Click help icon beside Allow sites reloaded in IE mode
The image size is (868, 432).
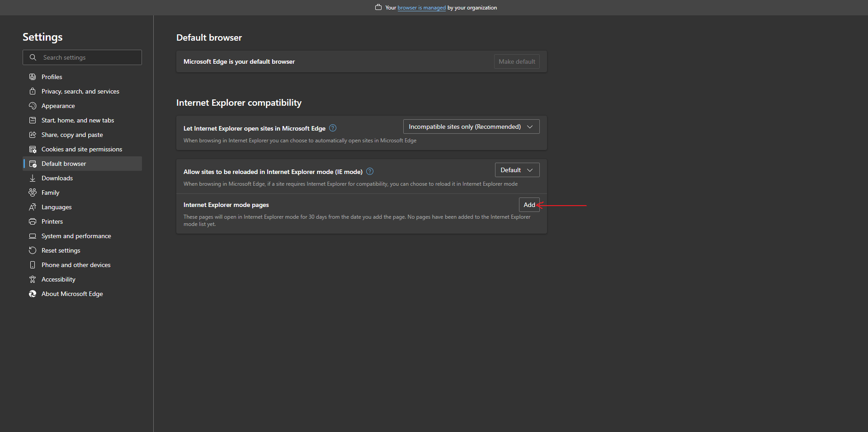[x=370, y=171]
